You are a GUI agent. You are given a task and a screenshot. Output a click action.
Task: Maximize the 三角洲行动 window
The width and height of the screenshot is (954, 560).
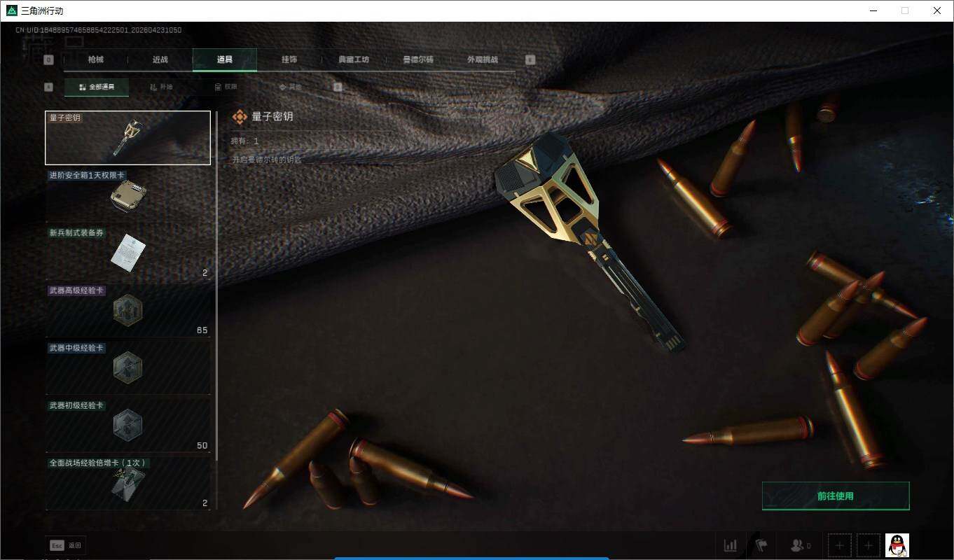[905, 10]
